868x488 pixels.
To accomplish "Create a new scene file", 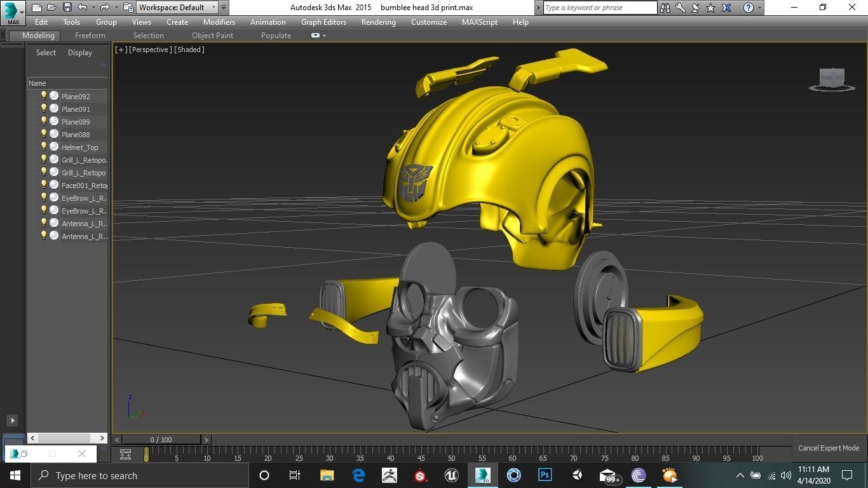I will pyautogui.click(x=36, y=8).
